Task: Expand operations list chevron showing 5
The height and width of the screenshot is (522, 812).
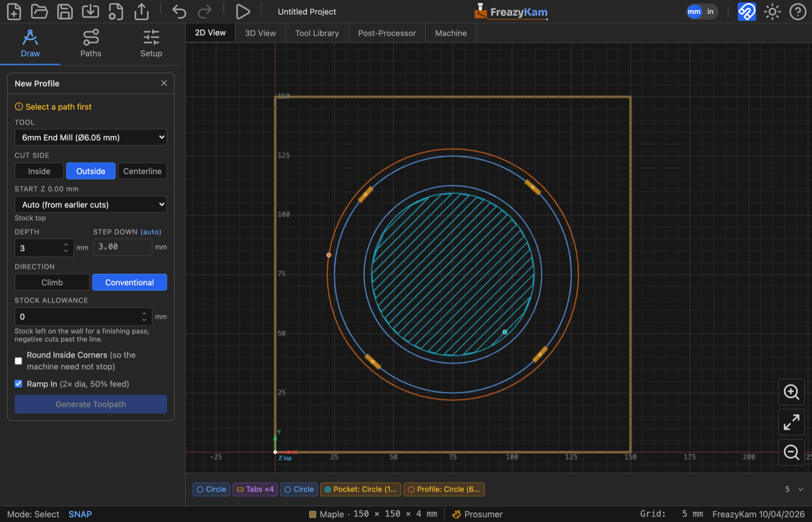Action: pos(801,490)
